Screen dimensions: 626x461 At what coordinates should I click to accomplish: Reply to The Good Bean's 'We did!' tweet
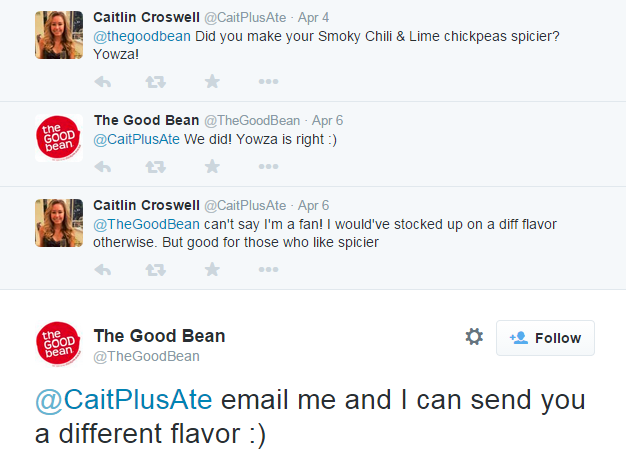pos(103,166)
